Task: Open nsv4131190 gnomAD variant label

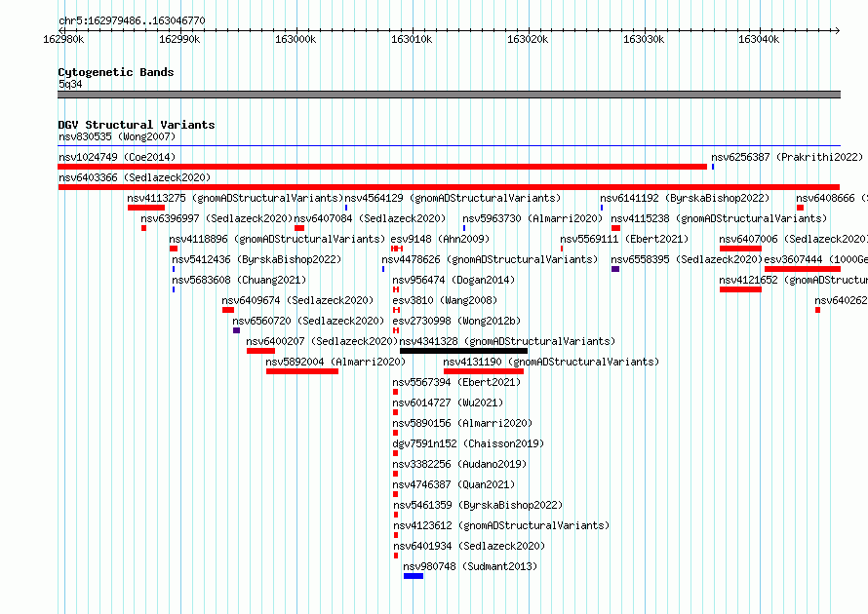Action: [551, 362]
